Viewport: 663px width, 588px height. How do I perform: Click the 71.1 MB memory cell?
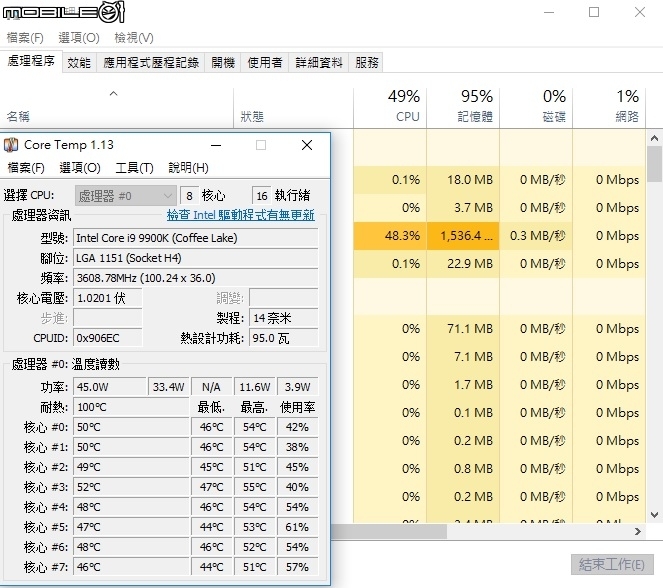463,328
